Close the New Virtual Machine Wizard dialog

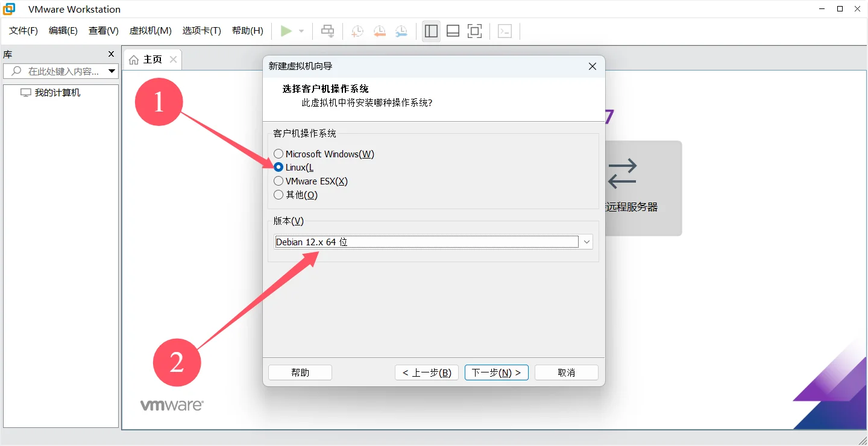(x=593, y=66)
